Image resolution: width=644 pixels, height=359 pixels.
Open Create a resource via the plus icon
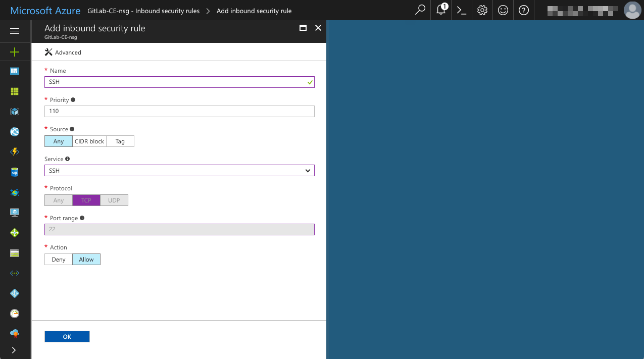[15, 52]
